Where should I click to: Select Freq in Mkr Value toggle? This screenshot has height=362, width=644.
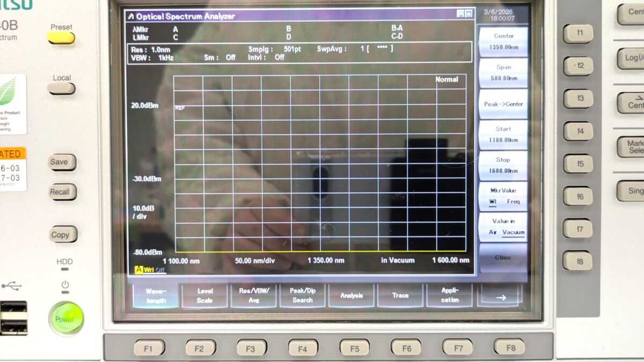click(x=513, y=202)
